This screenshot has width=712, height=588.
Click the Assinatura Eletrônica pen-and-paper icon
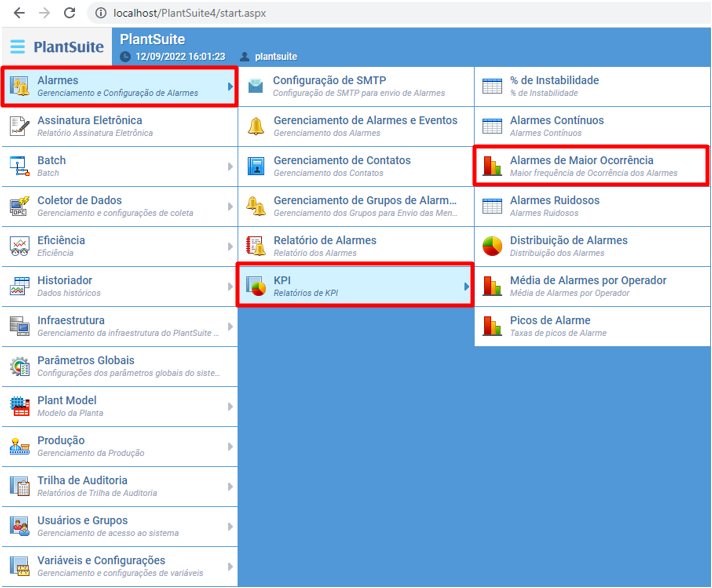(x=20, y=126)
